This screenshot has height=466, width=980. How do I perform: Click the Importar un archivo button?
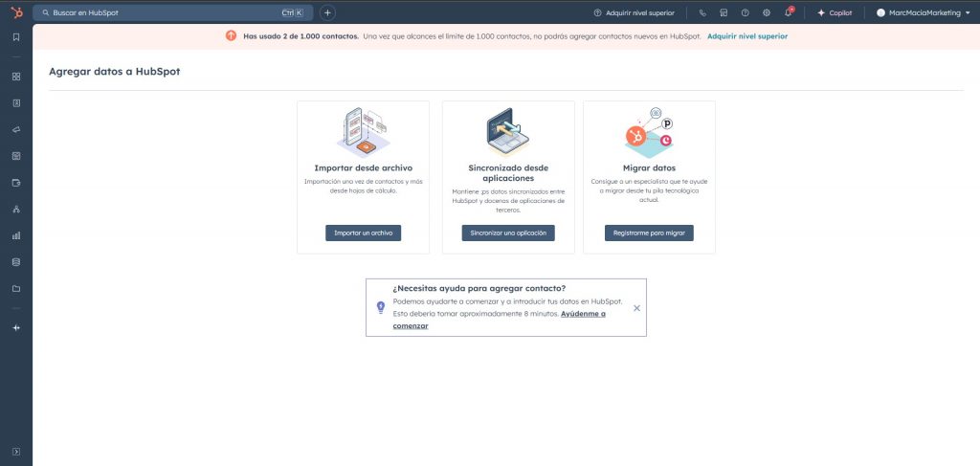click(363, 233)
